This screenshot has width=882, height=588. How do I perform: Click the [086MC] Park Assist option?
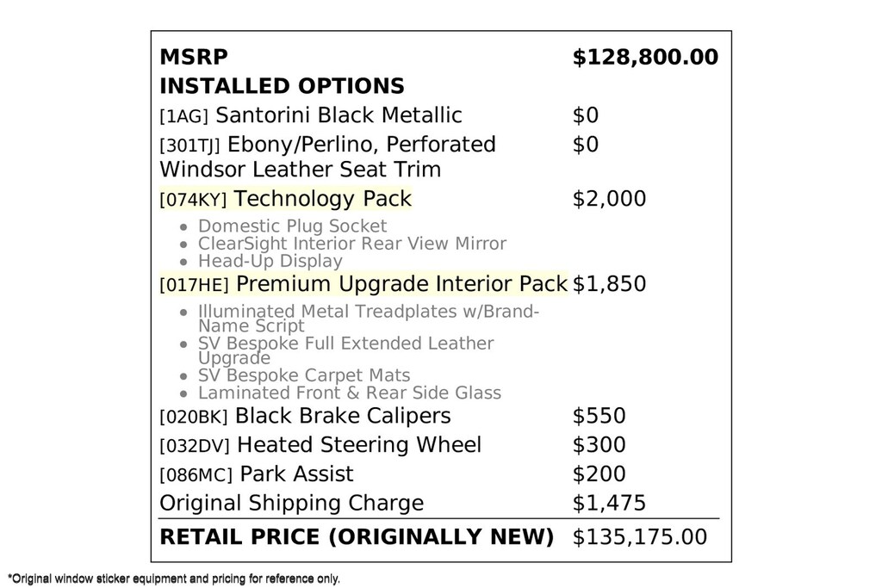coord(257,473)
